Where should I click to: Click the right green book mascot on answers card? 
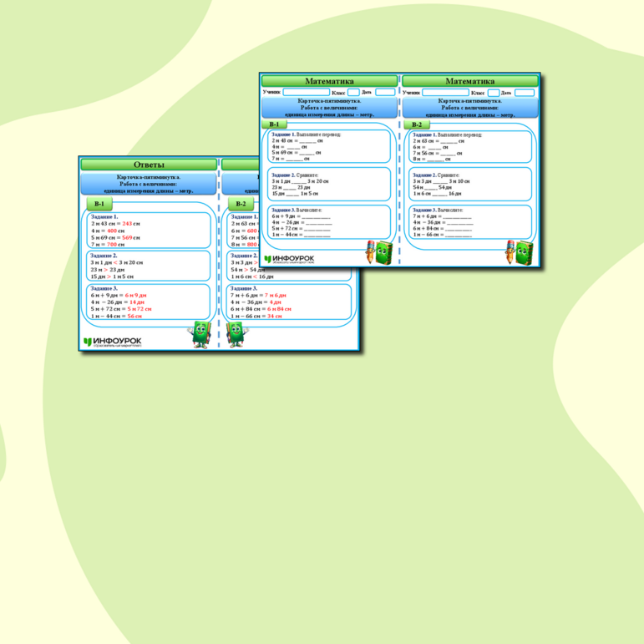pos(236,333)
